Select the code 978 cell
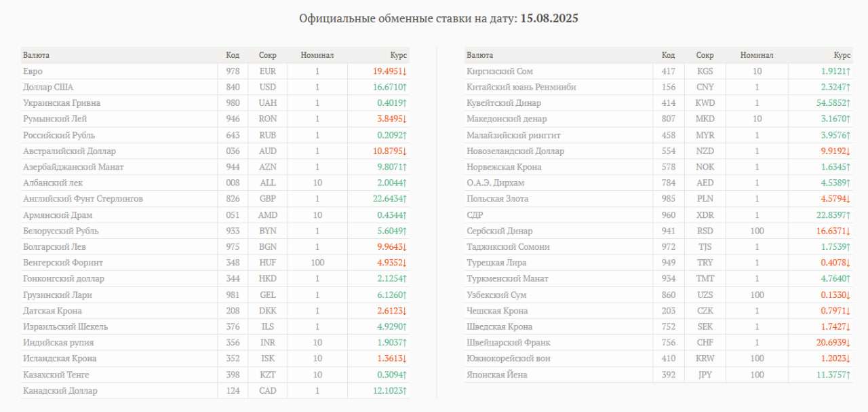The image size is (868, 412). pos(233,71)
